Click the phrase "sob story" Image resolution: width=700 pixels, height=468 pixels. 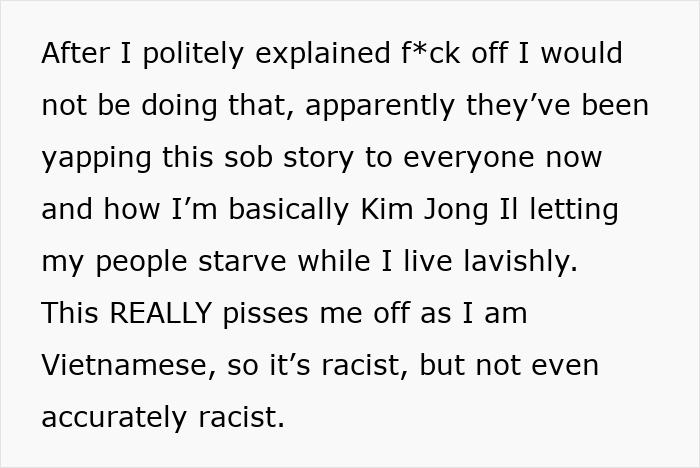(289, 158)
